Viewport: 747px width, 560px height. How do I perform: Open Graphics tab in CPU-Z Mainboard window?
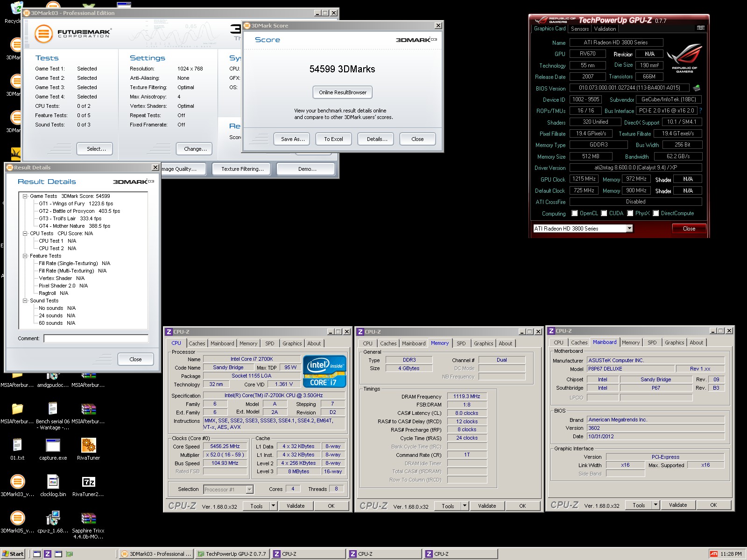pos(675,343)
